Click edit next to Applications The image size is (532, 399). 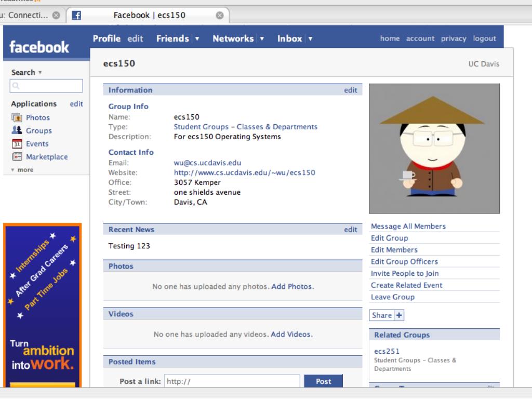76,104
